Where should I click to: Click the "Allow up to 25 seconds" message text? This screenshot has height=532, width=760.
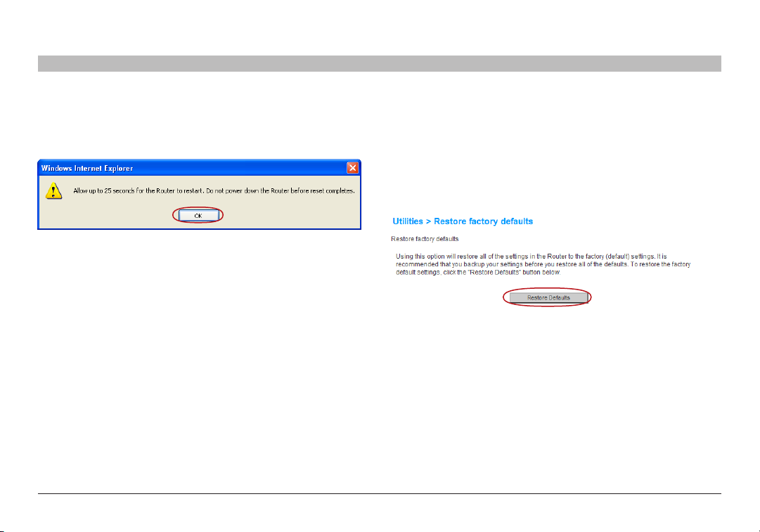pyautogui.click(x=214, y=191)
